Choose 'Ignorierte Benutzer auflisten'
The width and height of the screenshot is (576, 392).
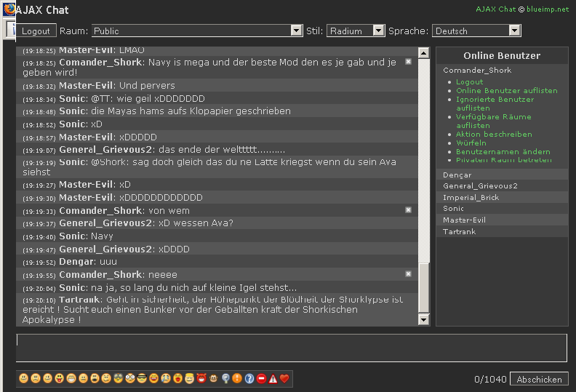495,103
